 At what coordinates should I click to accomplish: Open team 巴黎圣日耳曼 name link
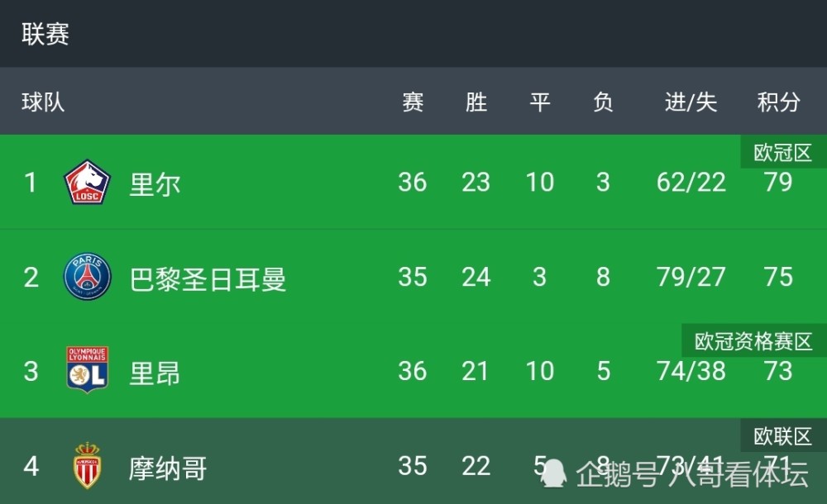[x=208, y=279]
